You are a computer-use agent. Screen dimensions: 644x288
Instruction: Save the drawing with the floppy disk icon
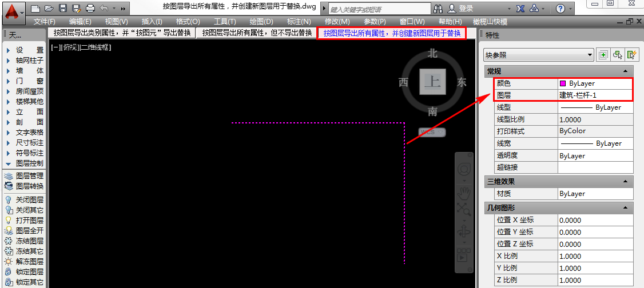[x=62, y=8]
